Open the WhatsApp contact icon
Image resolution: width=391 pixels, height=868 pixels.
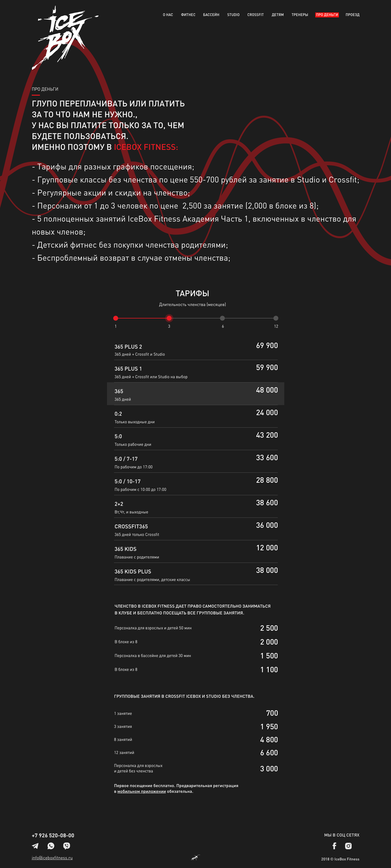[x=51, y=846]
